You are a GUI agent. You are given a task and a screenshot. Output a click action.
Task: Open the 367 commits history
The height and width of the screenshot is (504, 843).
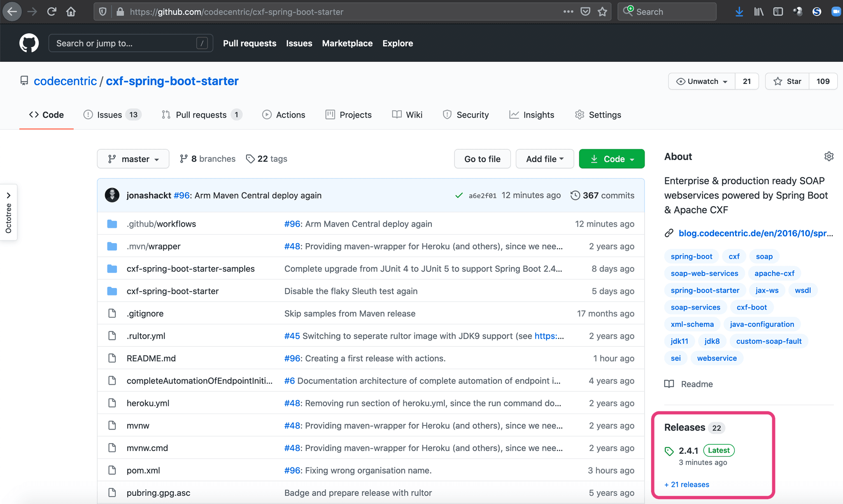[602, 195]
